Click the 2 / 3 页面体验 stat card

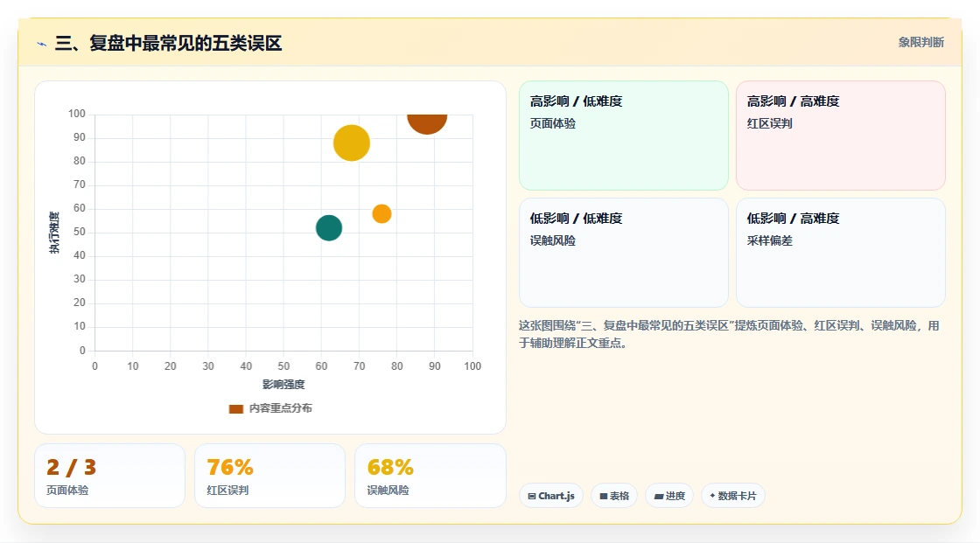(x=109, y=476)
